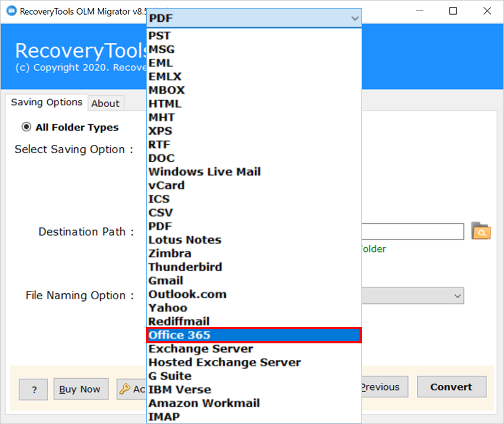Screen dimensions: 504x424
Task: Click inside the Destination Path field
Action: click(x=413, y=231)
